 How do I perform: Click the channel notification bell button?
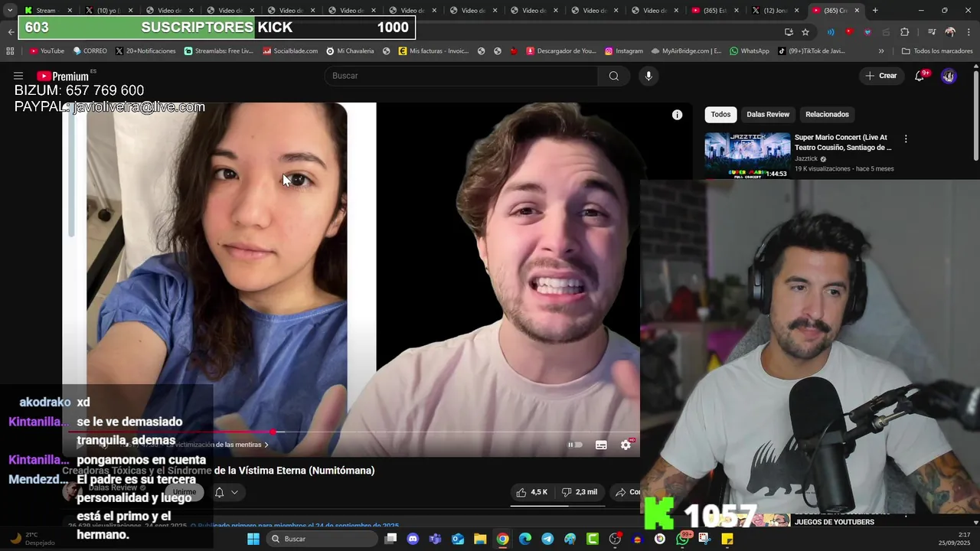coord(219,492)
